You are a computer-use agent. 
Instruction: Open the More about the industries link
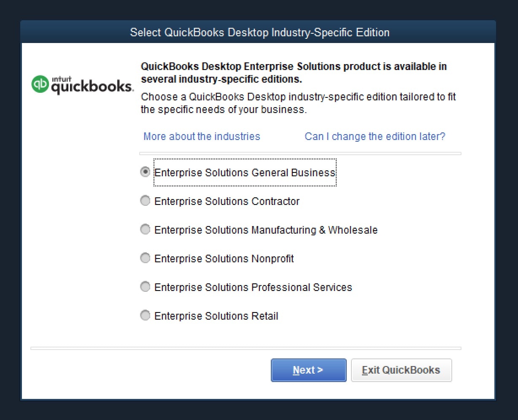click(202, 137)
